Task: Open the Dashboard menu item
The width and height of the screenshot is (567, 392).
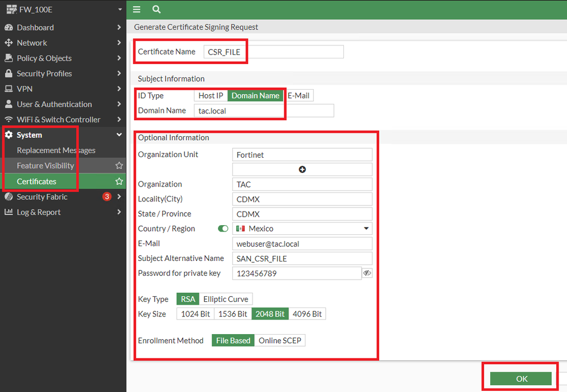Action: [x=35, y=27]
